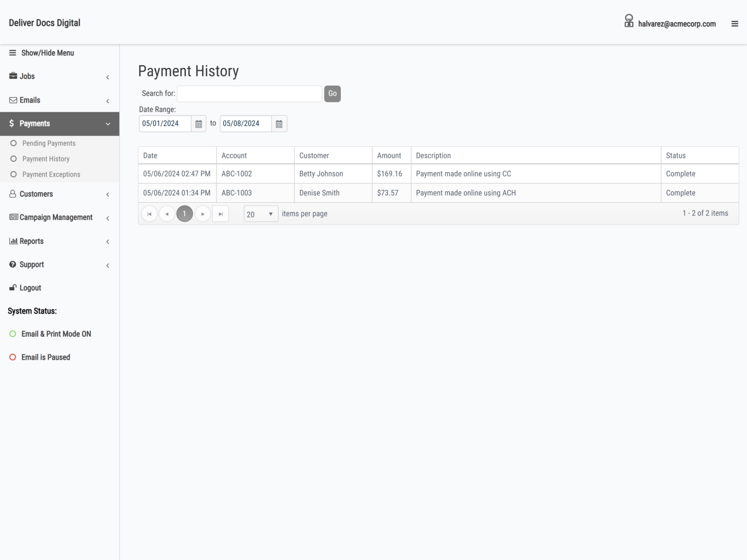Viewport: 747px width, 560px height.
Task: Open the items per page dropdown
Action: (261, 214)
